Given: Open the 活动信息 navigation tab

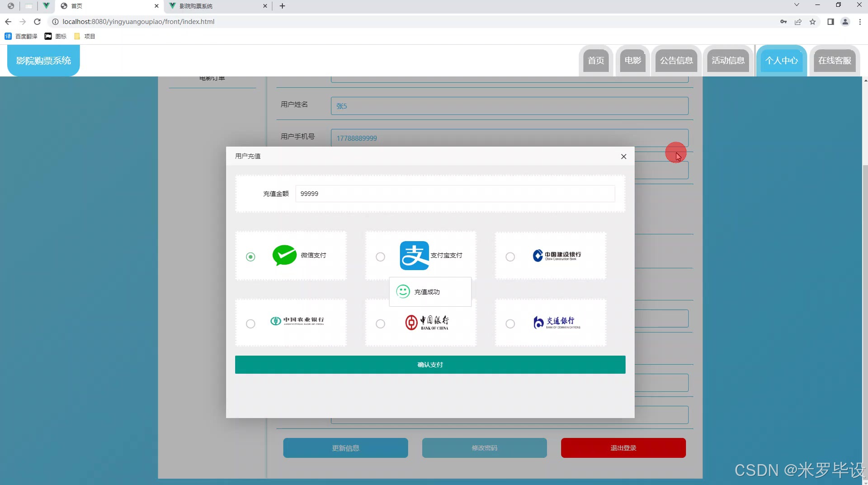Looking at the screenshot, I should coord(728,61).
